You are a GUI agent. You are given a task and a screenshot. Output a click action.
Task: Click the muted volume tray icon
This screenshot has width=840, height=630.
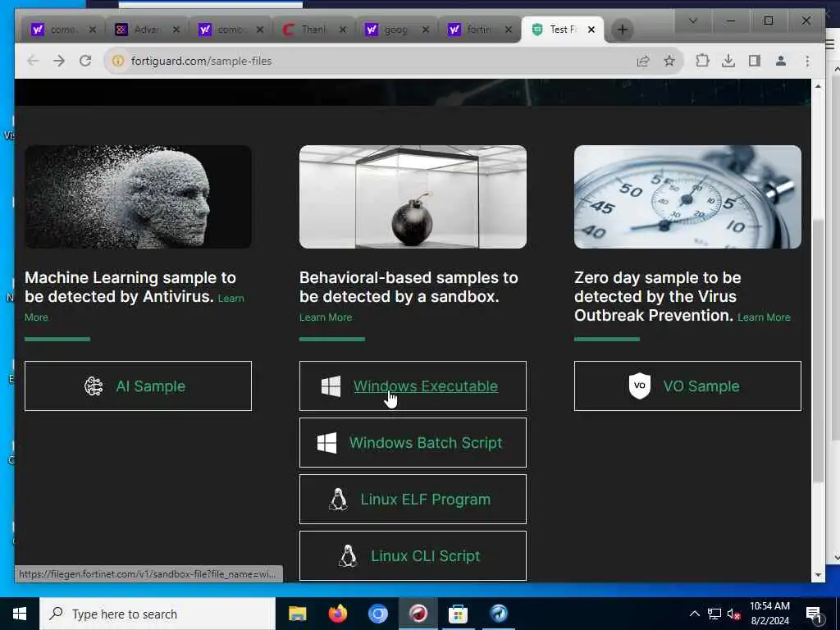(x=733, y=614)
